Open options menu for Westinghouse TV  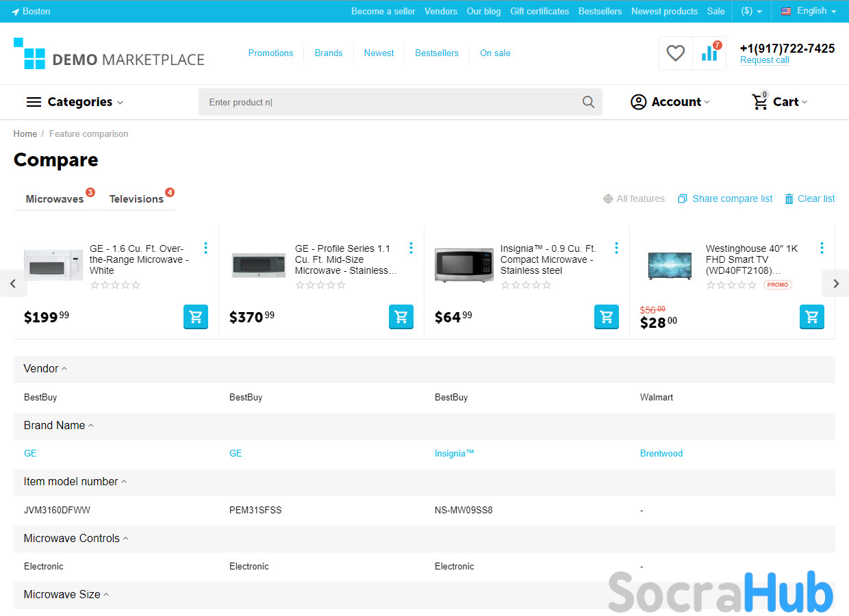(822, 248)
